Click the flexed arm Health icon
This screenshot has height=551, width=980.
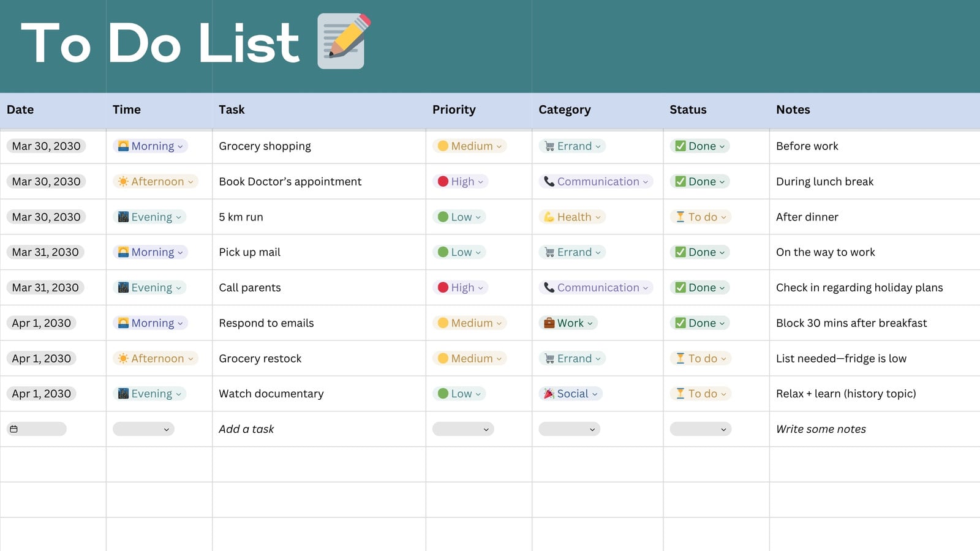point(549,217)
